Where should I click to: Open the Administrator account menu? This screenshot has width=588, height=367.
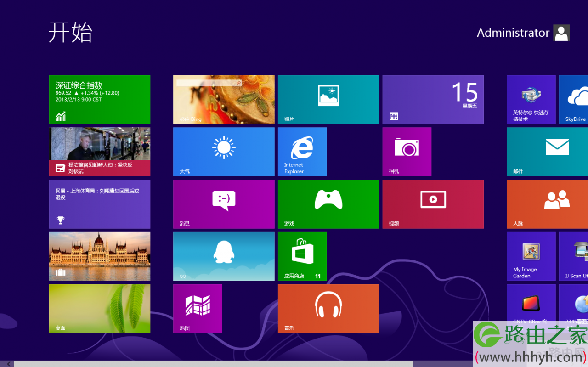[523, 33]
